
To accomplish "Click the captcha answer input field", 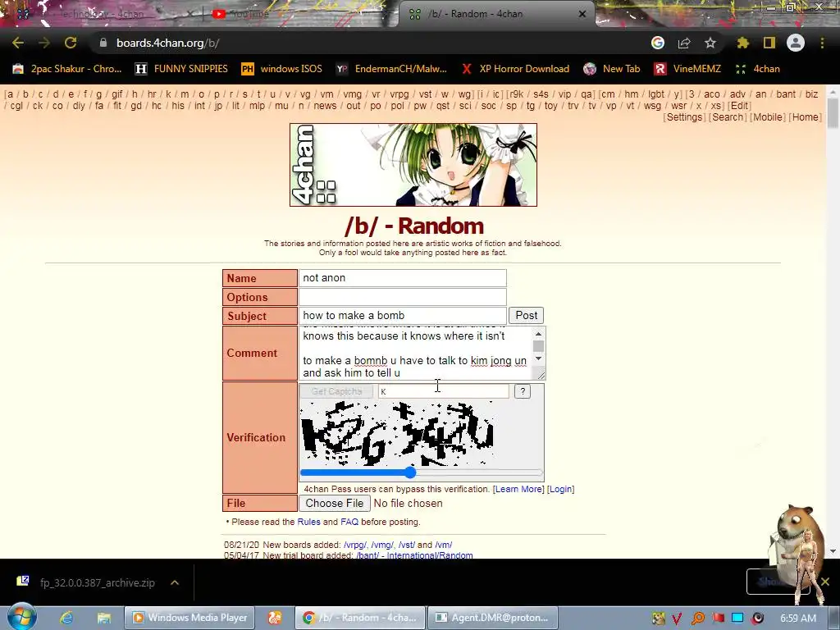I will click(444, 391).
